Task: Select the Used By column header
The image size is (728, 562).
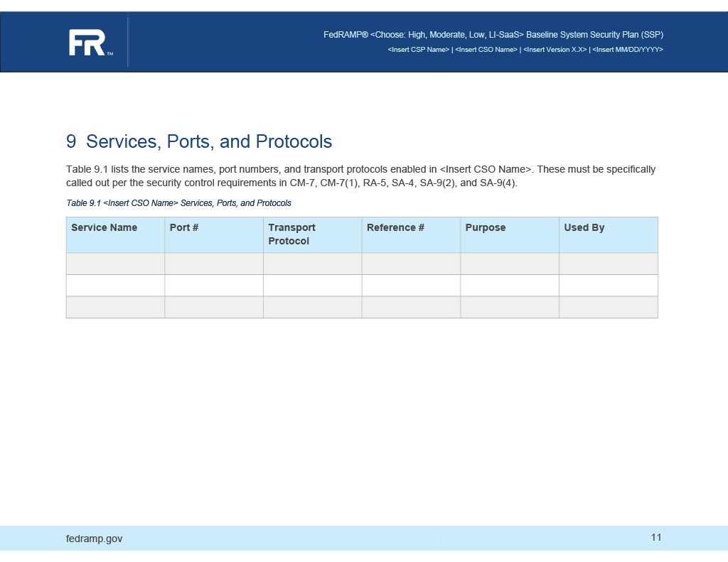Action: (x=584, y=227)
